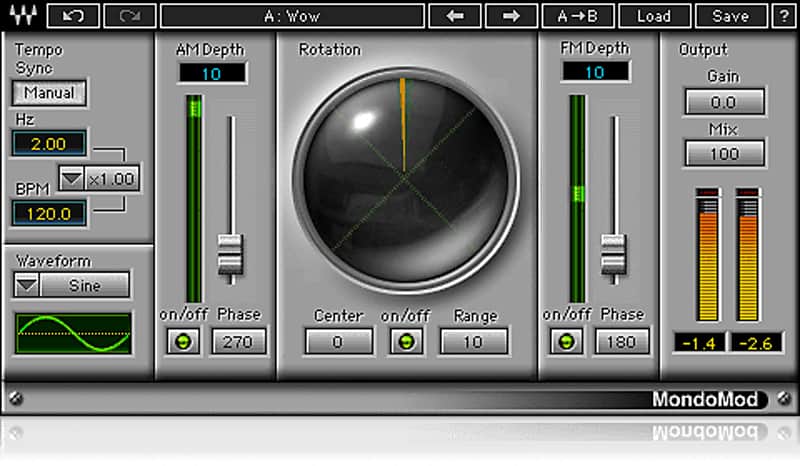Open the tempo multiplier dropdown arrow

coord(71,179)
